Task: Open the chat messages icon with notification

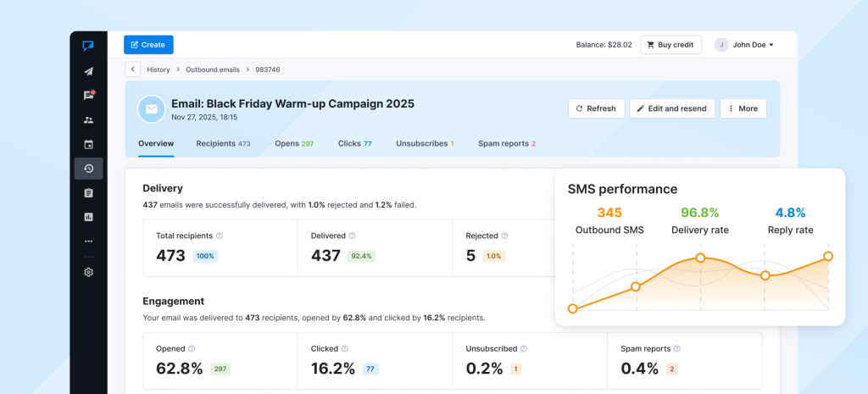Action: tap(88, 96)
